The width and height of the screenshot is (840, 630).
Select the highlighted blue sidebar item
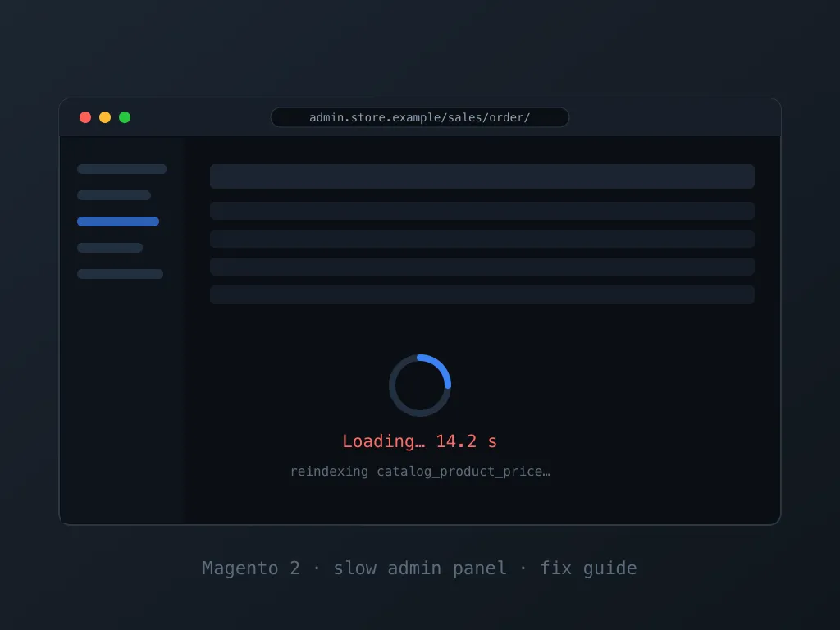(x=118, y=221)
